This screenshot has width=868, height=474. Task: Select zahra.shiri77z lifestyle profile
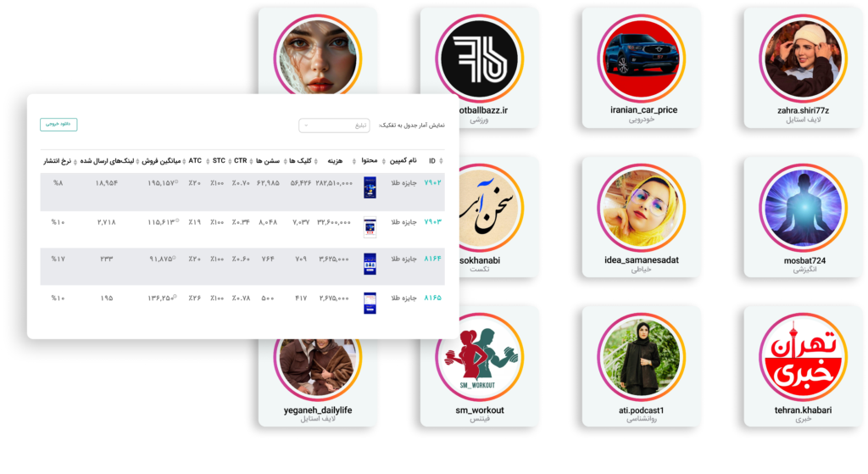tap(804, 68)
